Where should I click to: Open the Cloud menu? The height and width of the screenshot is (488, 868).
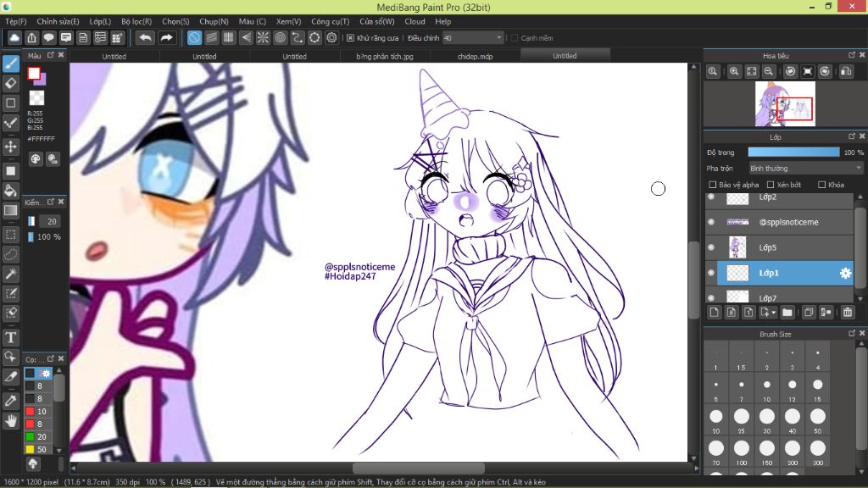point(415,21)
